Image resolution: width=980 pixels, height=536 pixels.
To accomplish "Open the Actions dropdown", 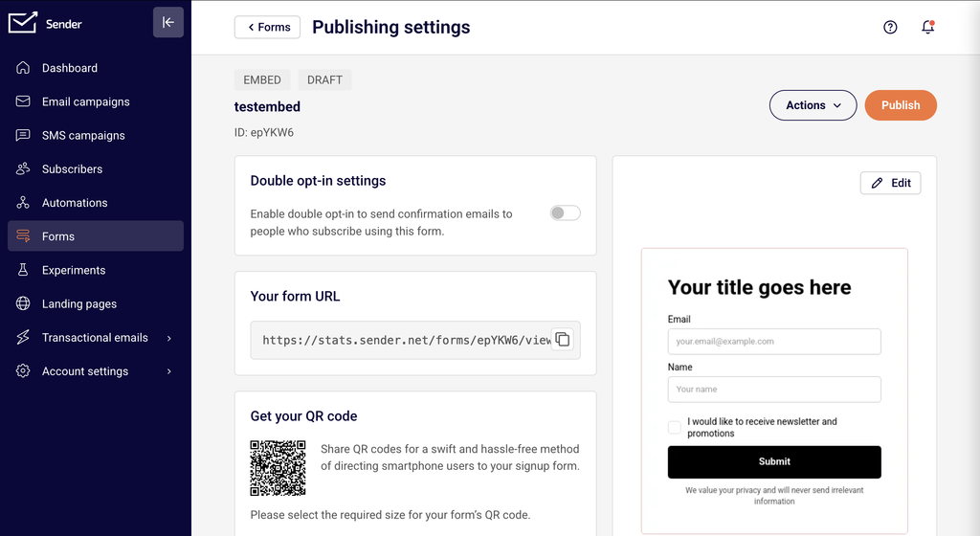I will pyautogui.click(x=813, y=105).
